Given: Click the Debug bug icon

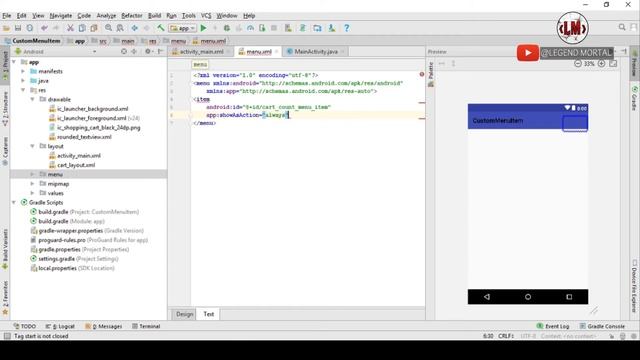Looking at the screenshot, I should (227, 28).
